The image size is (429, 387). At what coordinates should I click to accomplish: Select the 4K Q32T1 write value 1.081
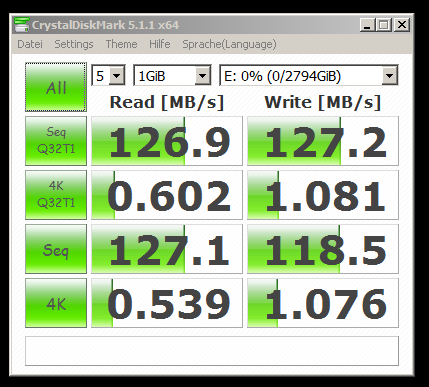coord(323,195)
